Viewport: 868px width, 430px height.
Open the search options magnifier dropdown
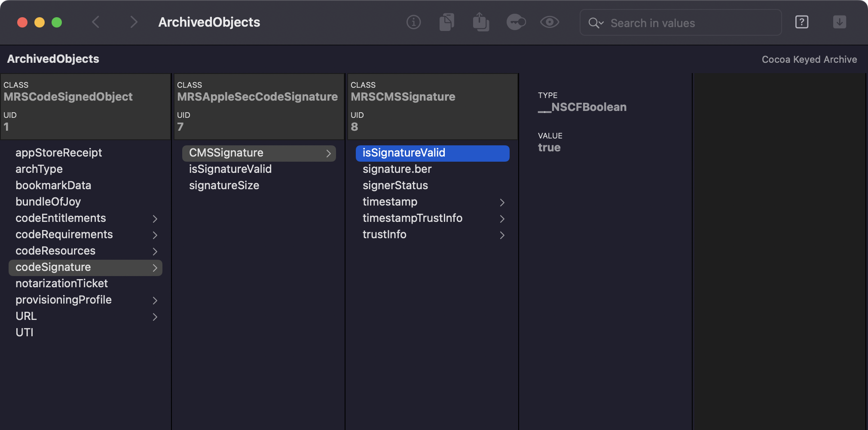coord(596,23)
